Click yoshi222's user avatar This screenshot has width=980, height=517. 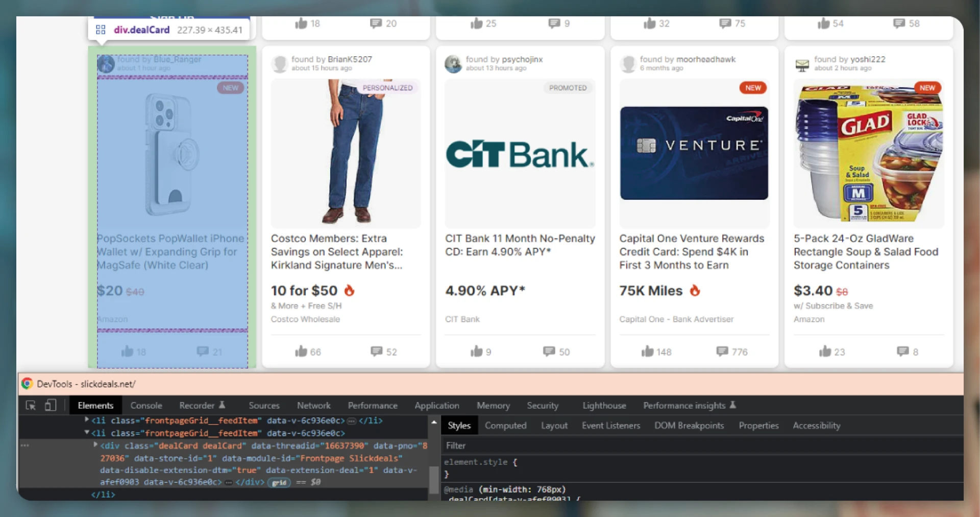[x=802, y=64]
